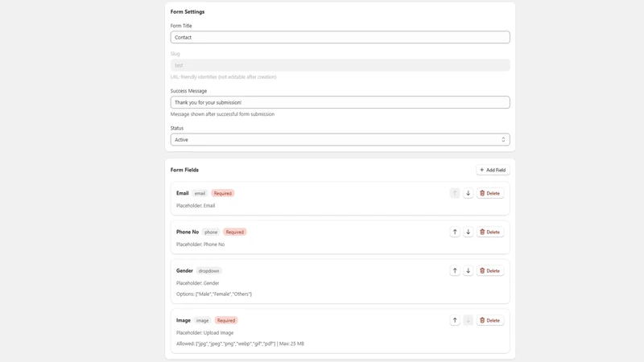
Task: Click the Gender Options list text
Action: (214, 294)
